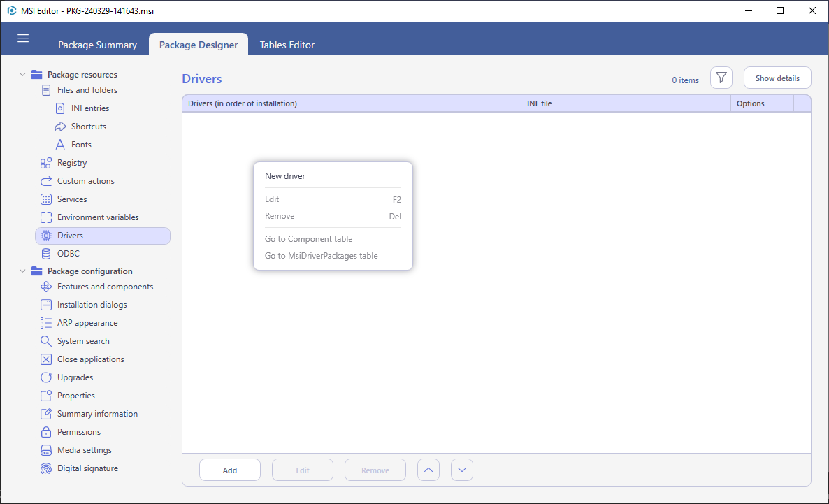The image size is (829, 504).
Task: Open Custom actions in the sidebar
Action: click(x=86, y=181)
